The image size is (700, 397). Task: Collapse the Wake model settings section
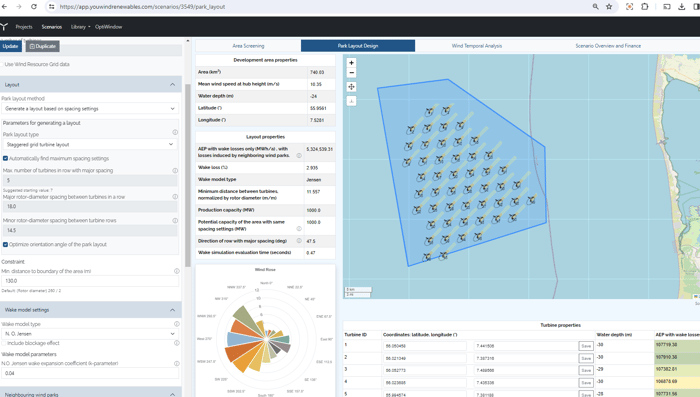[x=172, y=310]
